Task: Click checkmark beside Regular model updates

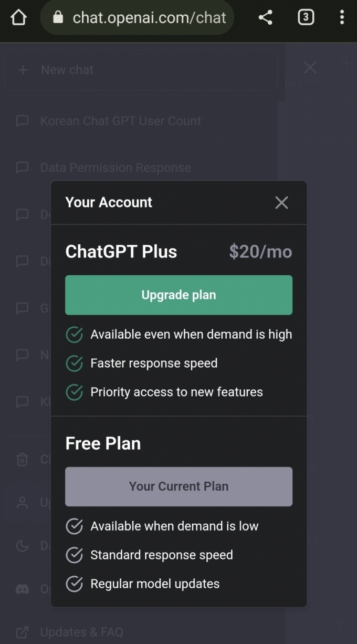Action: coord(74,584)
